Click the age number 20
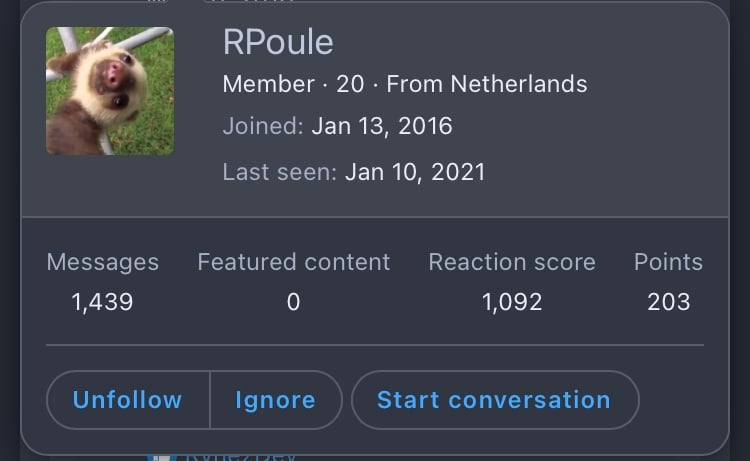 point(350,84)
